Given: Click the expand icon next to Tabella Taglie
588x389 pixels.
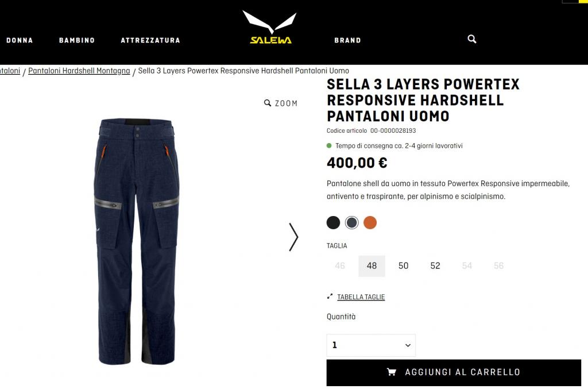Looking at the screenshot, I should [x=330, y=296].
